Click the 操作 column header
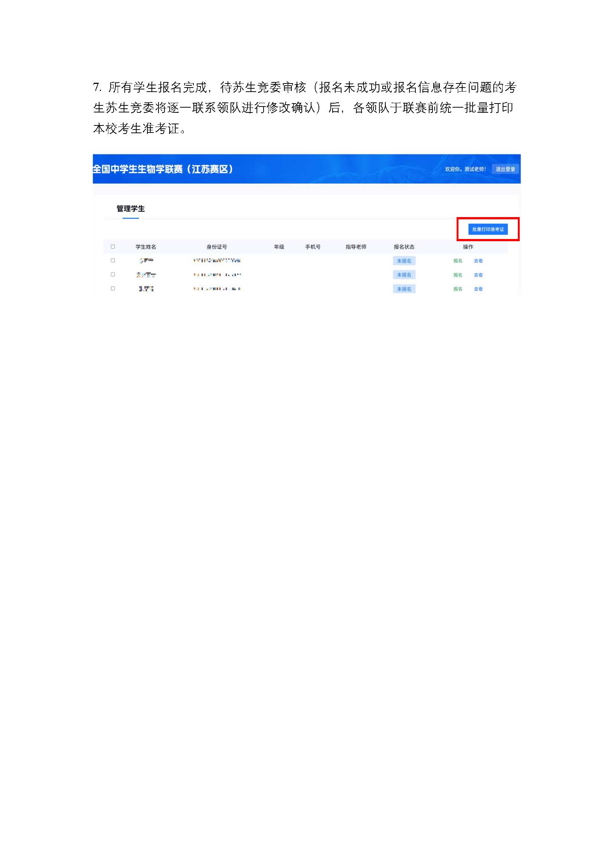 pyautogui.click(x=468, y=247)
